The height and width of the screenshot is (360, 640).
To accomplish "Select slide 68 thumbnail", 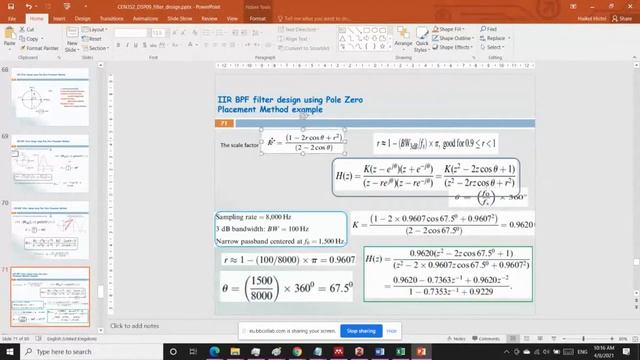I will (x=50, y=97).
